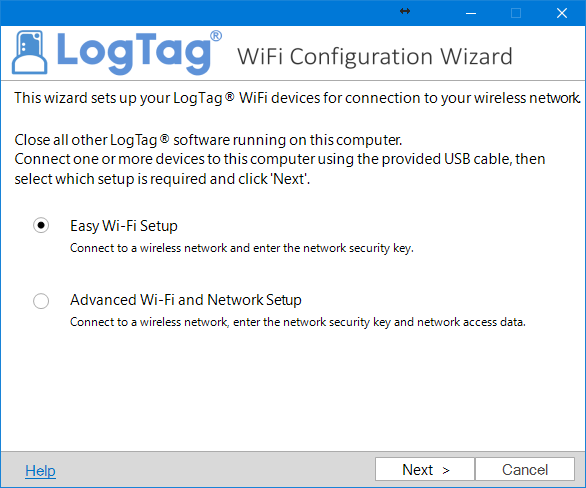Click the double-headed arrow icon in title bar

405,11
